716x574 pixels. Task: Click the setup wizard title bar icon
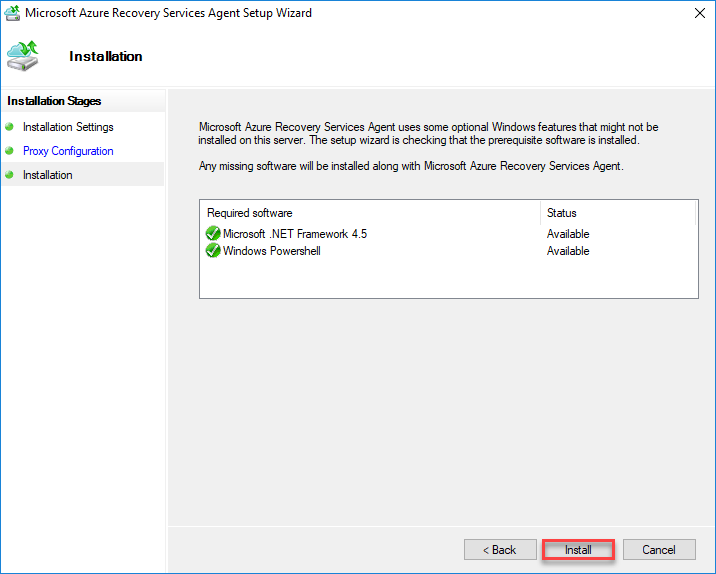pos(12,13)
